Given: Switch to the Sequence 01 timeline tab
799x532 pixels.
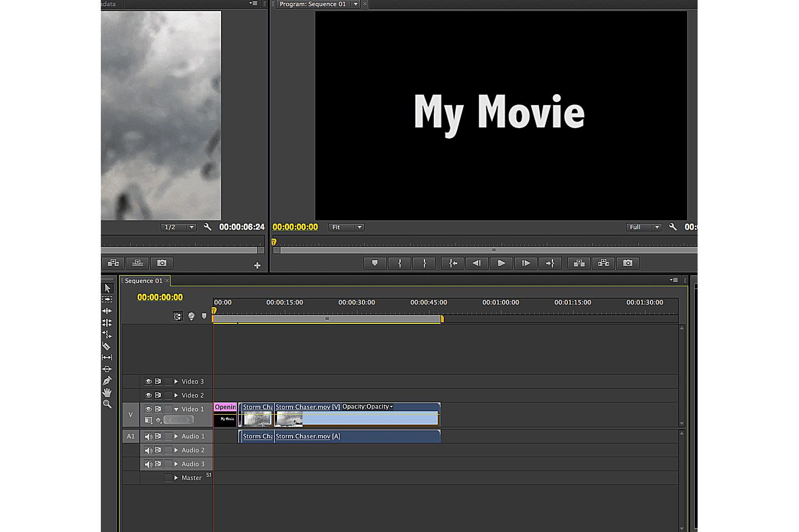Looking at the screenshot, I should pos(144,281).
